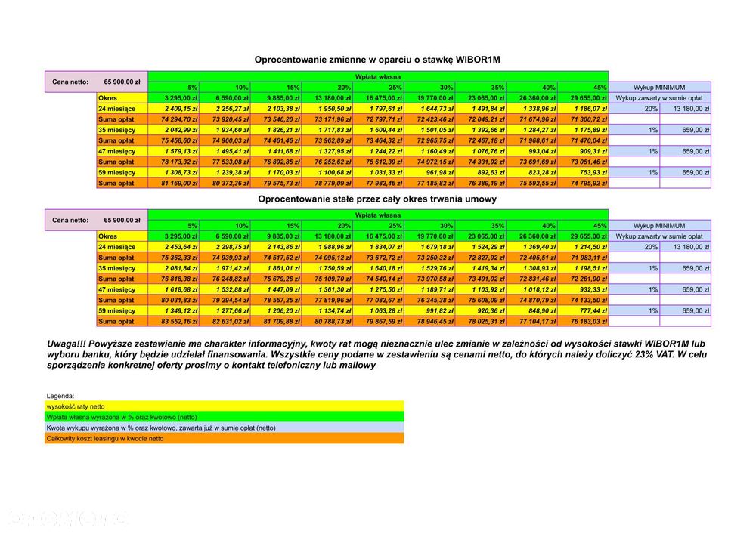The height and width of the screenshot is (534, 756).
Task: Click the 24 miesiące row label in top table
Action: 122,109
